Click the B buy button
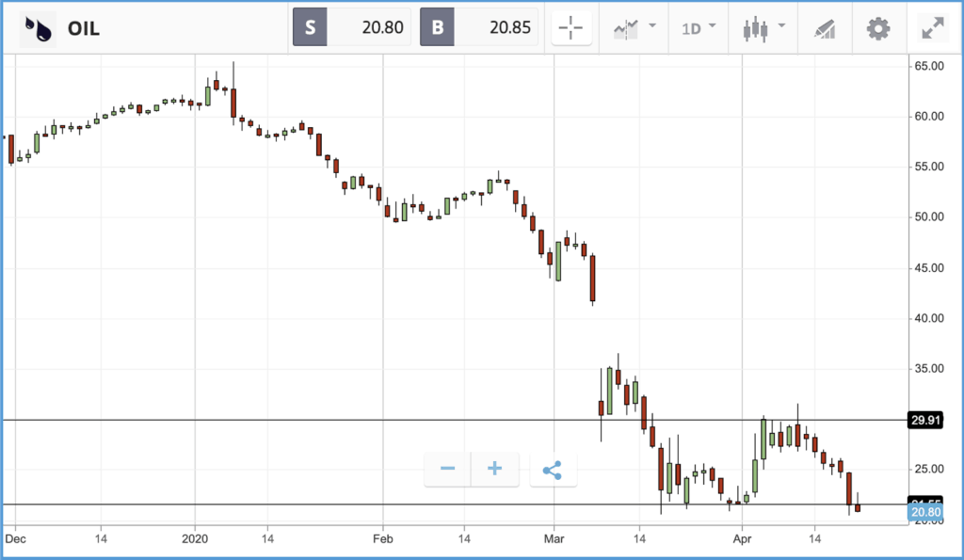This screenshot has width=964, height=560. (x=437, y=27)
